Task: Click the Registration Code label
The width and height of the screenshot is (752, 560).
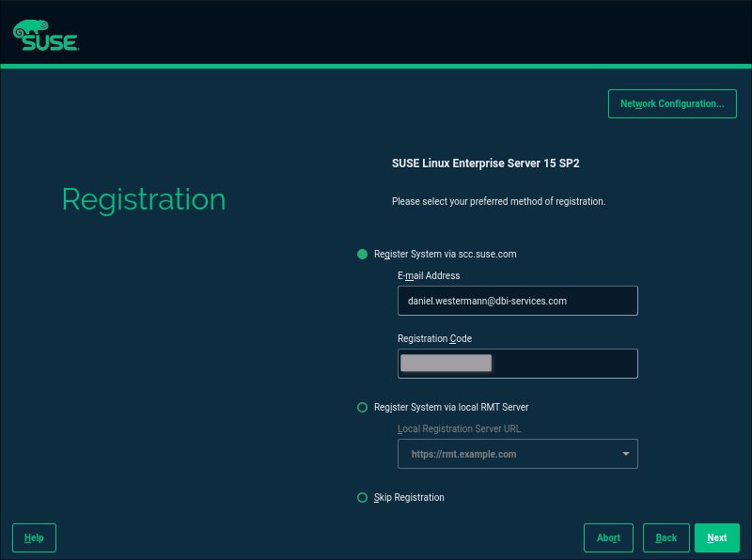Action: [x=434, y=338]
